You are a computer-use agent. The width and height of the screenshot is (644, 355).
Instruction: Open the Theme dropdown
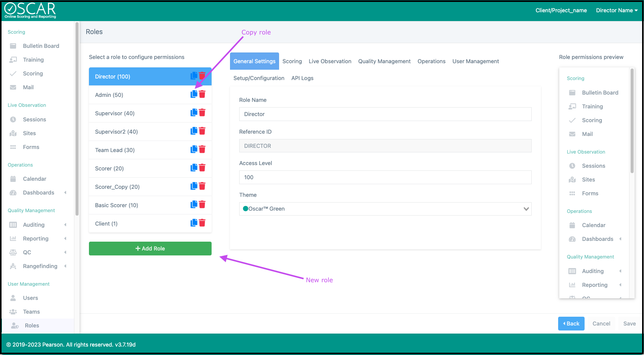385,209
